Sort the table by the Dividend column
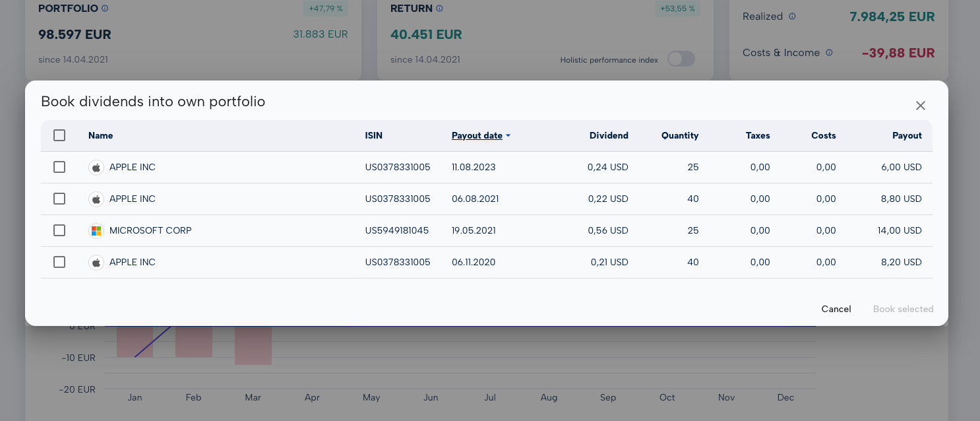The height and width of the screenshot is (421, 980). 608,135
